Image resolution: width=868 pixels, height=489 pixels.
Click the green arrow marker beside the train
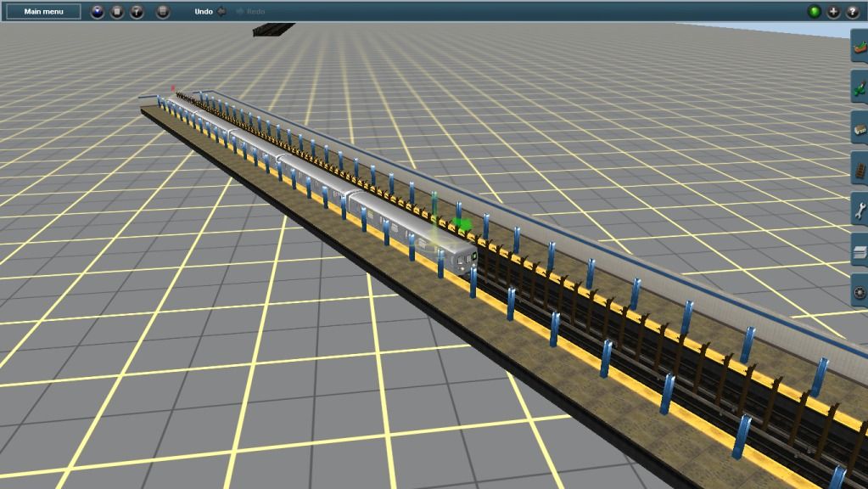(x=462, y=224)
